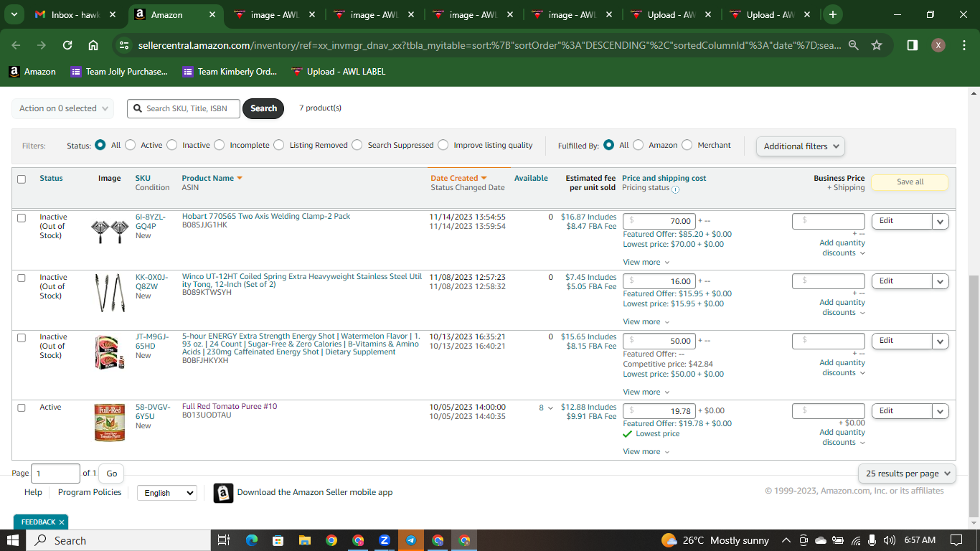Filter status by Inactive
The width and height of the screenshot is (980, 551).
click(x=172, y=145)
